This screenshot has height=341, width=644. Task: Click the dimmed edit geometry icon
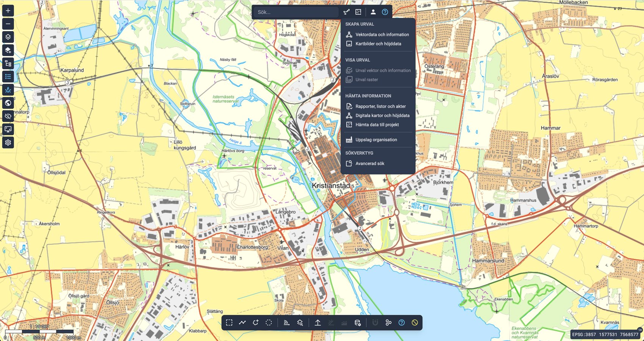coord(331,323)
